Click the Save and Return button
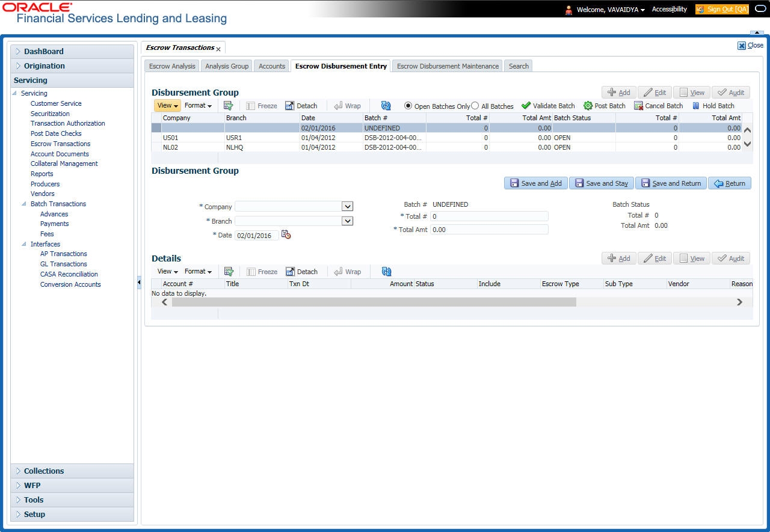 (671, 183)
